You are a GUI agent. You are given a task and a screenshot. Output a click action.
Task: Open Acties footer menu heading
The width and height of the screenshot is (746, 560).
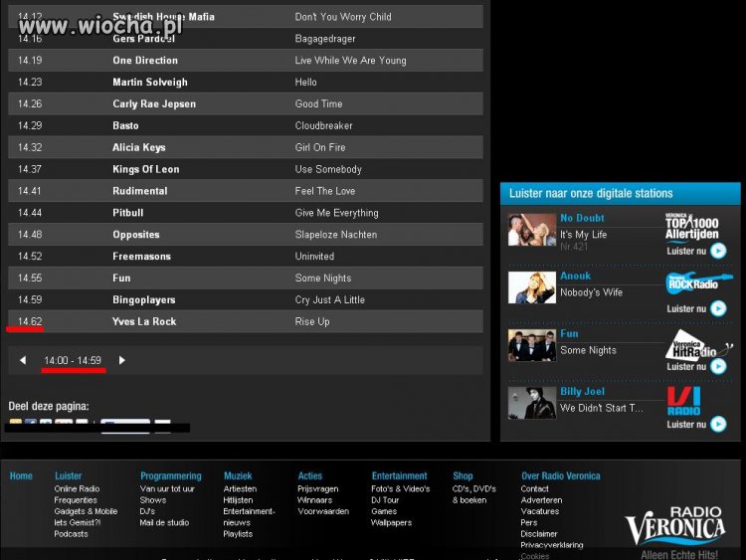[309, 475]
